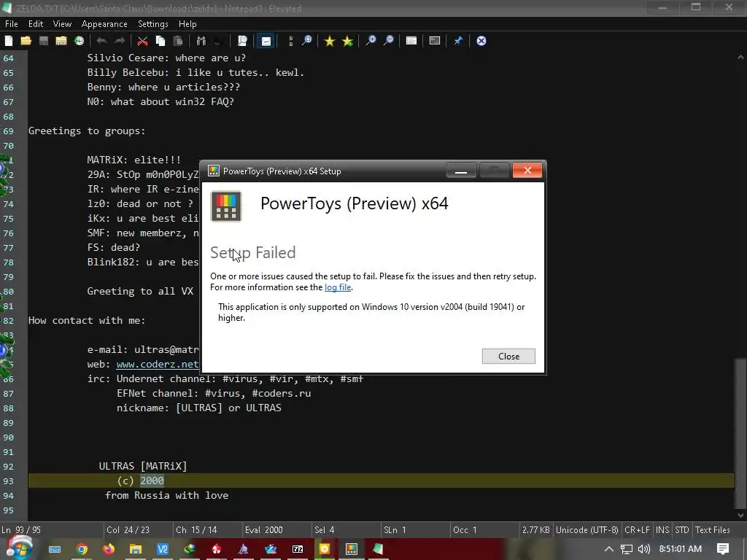Open a file with folder toolbar icon
This screenshot has height=560, width=747.
tap(26, 41)
